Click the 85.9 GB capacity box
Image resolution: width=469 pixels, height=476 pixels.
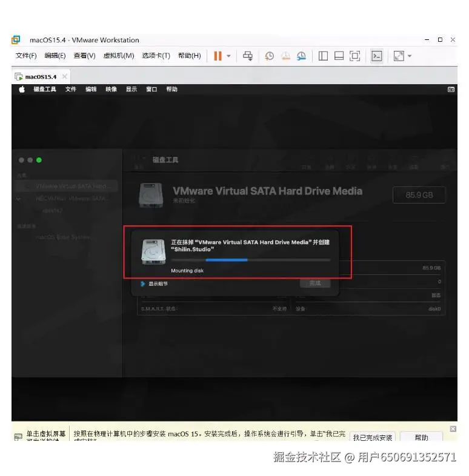[419, 195]
